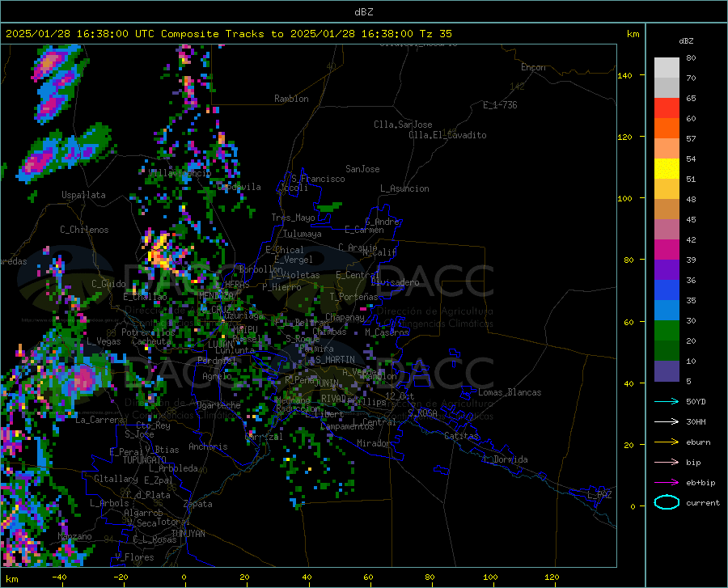Screen dimensions: 728x588
Task: Click the '50YD' legend label
Action: [696, 401]
